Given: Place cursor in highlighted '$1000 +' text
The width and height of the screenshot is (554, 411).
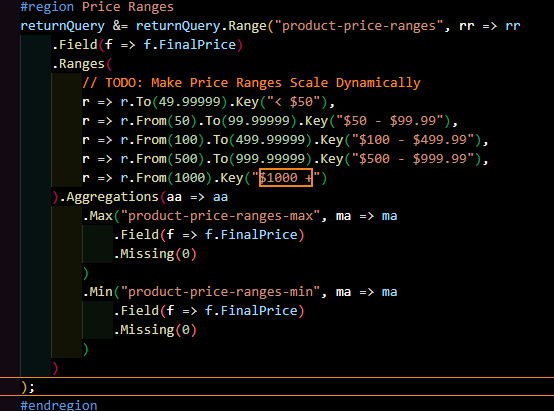Looking at the screenshot, I should tap(286, 177).
